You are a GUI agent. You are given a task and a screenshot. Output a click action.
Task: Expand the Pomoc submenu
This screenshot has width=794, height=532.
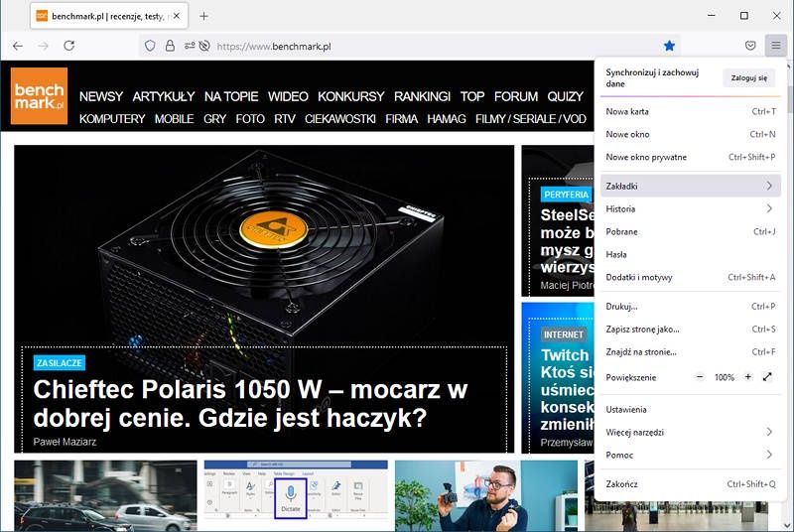tap(690, 455)
